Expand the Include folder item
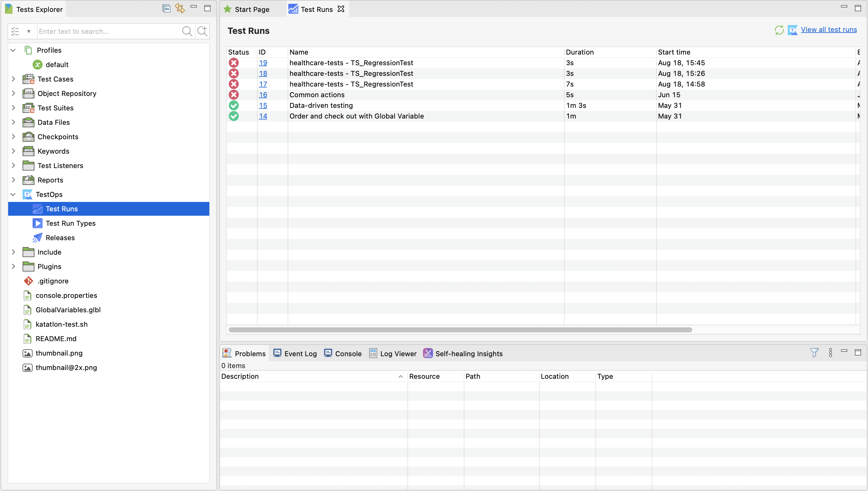868x491 pixels. pos(13,252)
